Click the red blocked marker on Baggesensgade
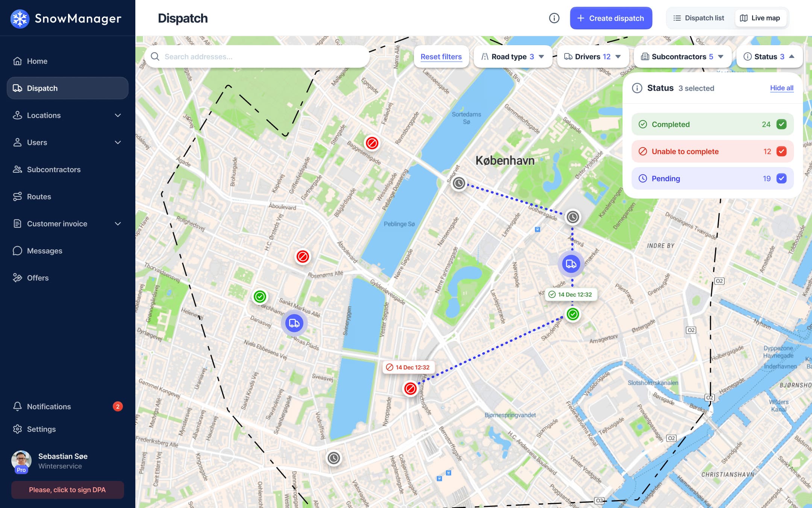Screen dimensions: 812x508 pyautogui.click(x=372, y=143)
